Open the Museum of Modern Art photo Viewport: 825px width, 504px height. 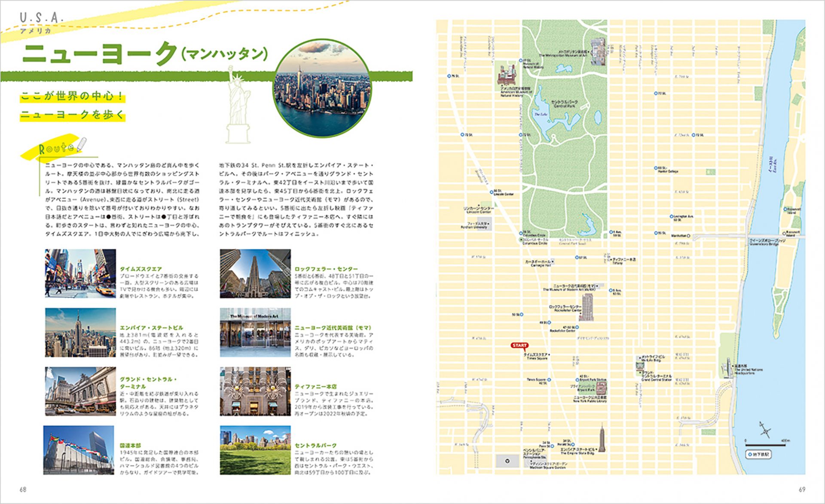(255, 332)
